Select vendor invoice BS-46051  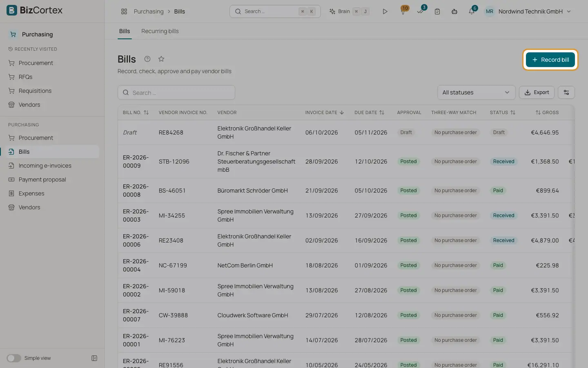tap(172, 191)
